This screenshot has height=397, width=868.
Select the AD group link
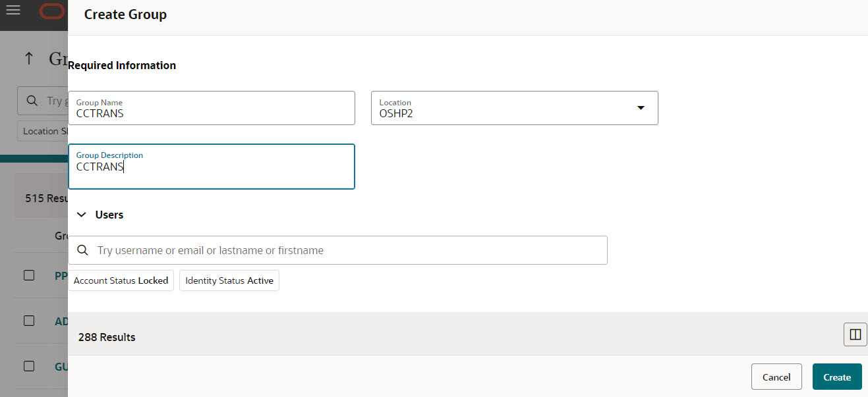click(61, 321)
